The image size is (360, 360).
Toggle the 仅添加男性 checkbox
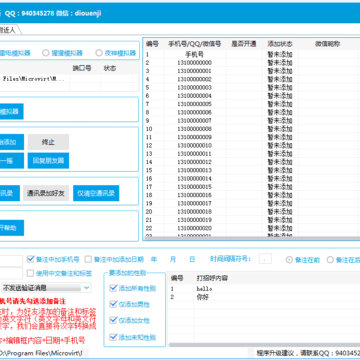tap(130, 304)
